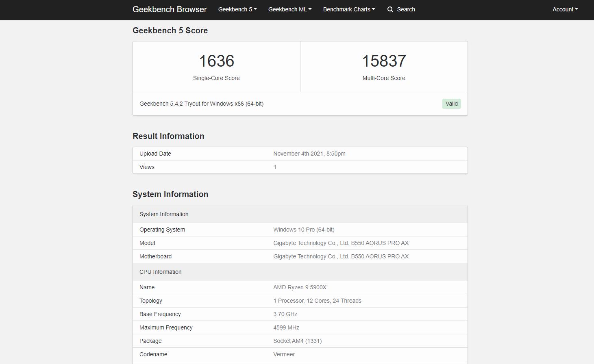
Task: Click the Result Information heading
Action: pyautogui.click(x=168, y=136)
